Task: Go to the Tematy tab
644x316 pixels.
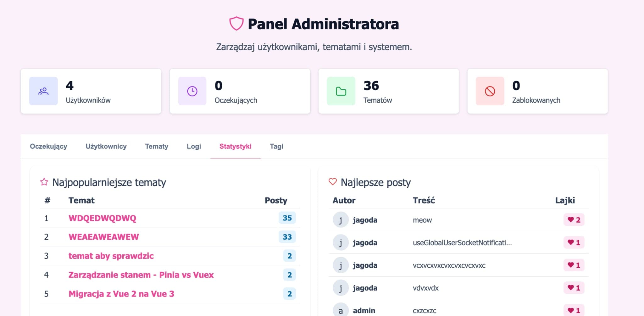Action: coord(157,146)
